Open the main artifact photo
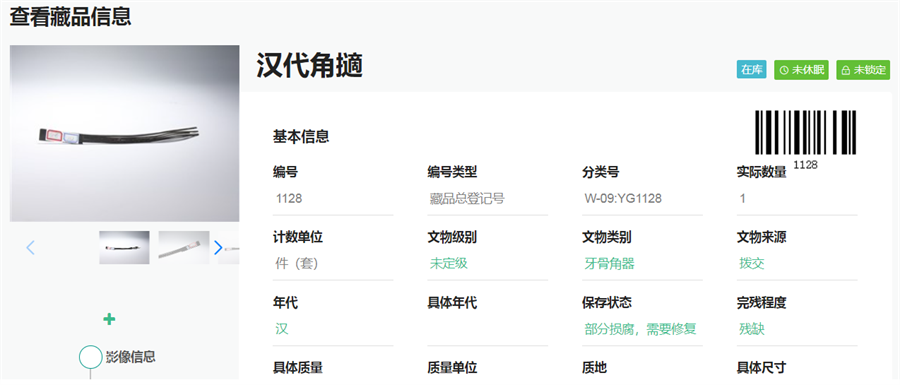Image resolution: width=900 pixels, height=385 pixels. [x=125, y=134]
